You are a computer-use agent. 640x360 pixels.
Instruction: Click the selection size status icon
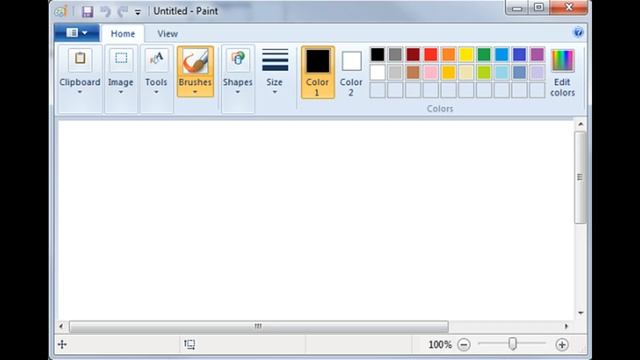tap(189, 344)
